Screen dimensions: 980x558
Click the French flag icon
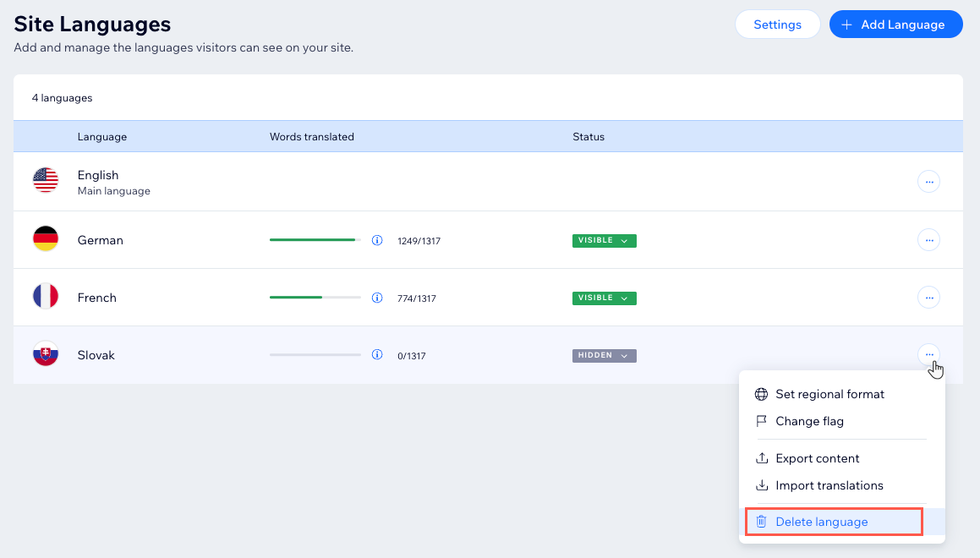tap(45, 298)
